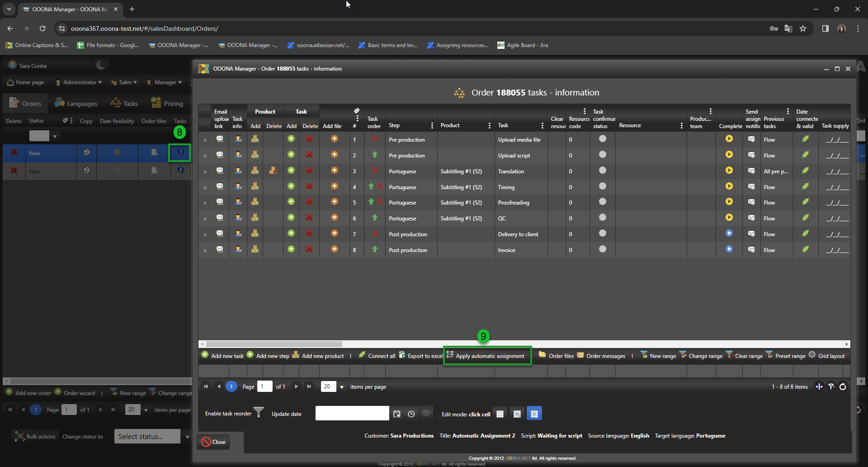Click Add file icon for Proofreading row
The image size is (868, 467).
pos(334,202)
